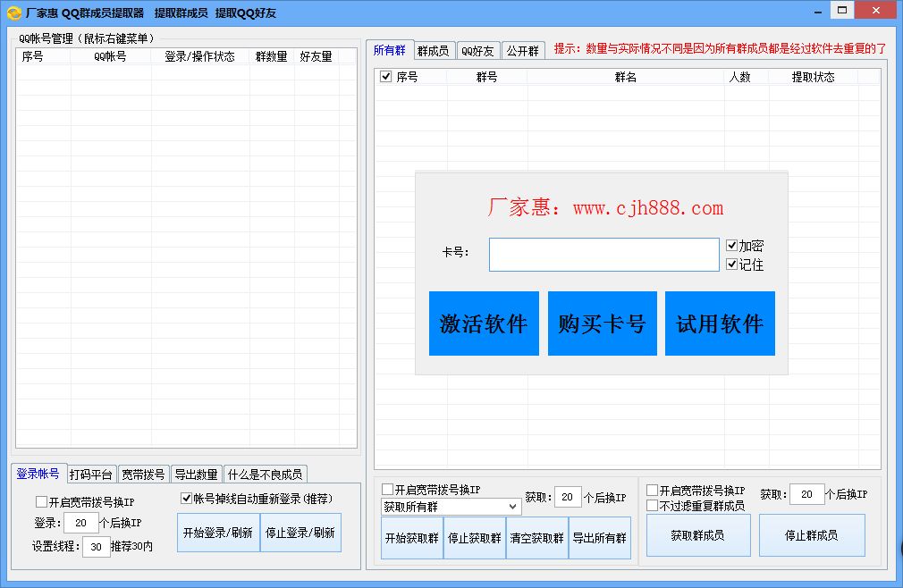
Task: Click 获取群成员 button
Action: [x=698, y=535]
